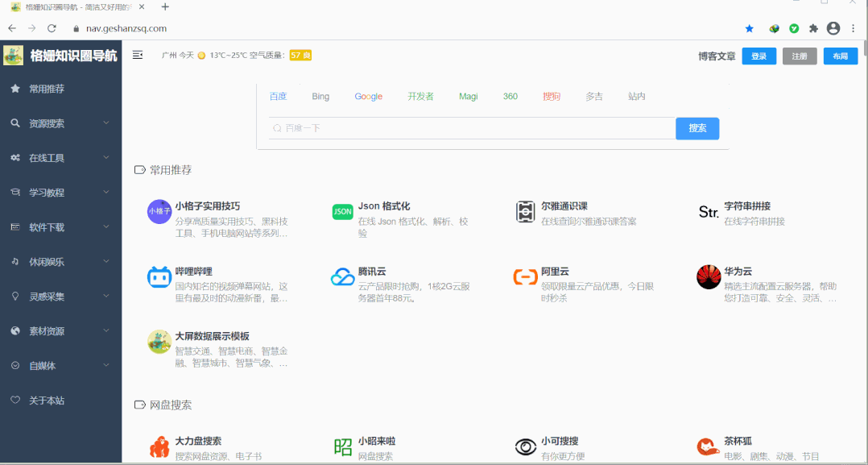This screenshot has height=465, width=868.
Task: Click the globe icon beside 素材资源
Action: (x=15, y=331)
